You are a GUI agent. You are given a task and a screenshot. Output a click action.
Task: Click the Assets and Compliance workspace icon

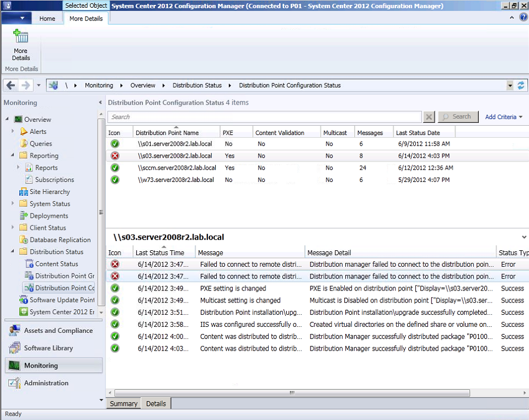click(x=14, y=331)
